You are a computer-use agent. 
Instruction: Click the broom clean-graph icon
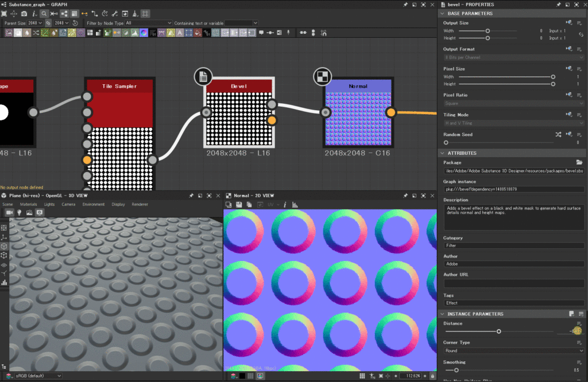tap(135, 14)
